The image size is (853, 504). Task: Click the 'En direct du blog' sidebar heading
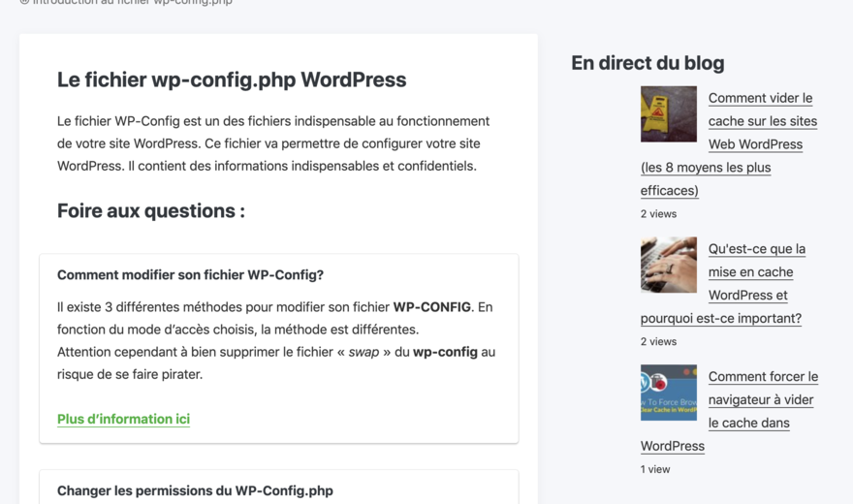(648, 63)
